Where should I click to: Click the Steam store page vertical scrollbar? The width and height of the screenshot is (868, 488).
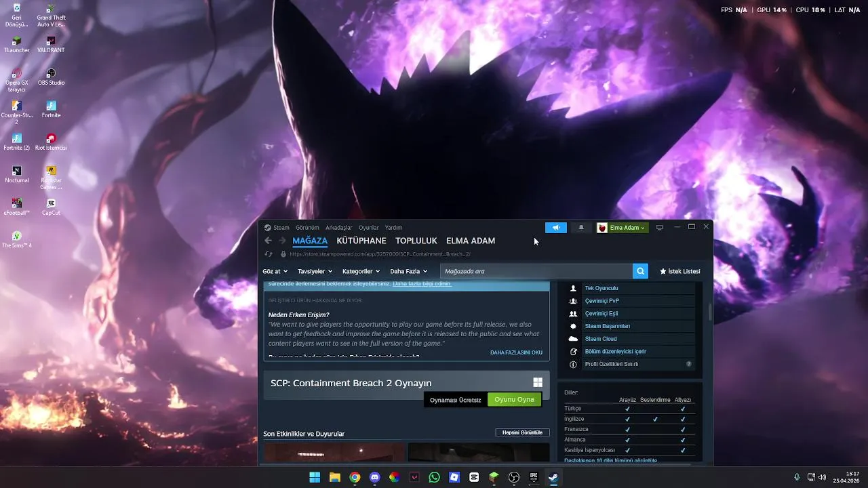coord(710,313)
